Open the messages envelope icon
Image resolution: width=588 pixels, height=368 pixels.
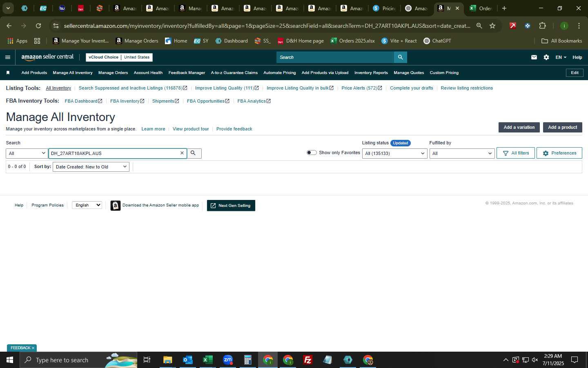tap(534, 57)
